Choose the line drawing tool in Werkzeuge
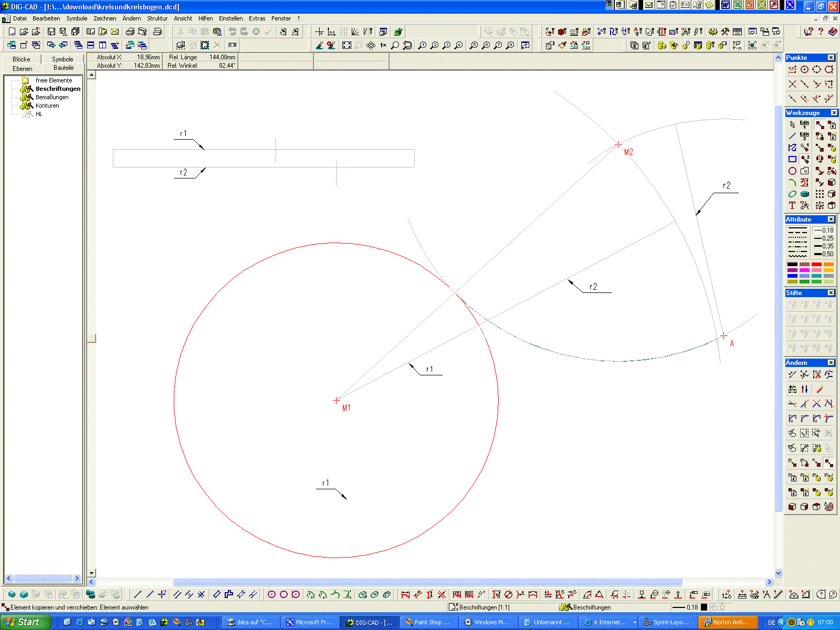 click(792, 136)
